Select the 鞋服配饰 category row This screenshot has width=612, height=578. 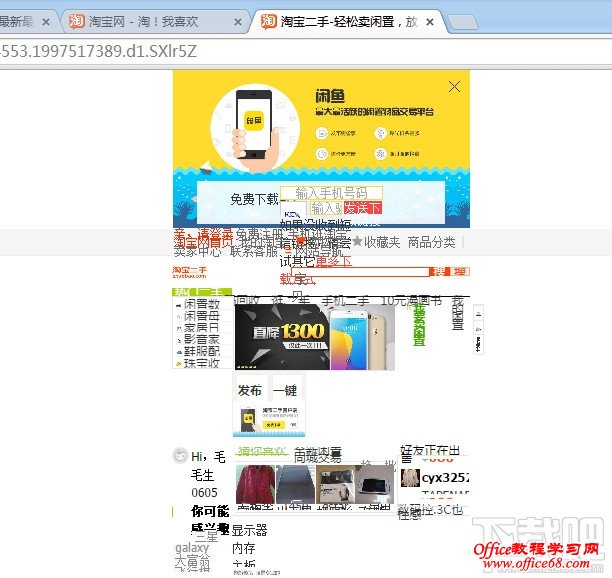click(202, 351)
